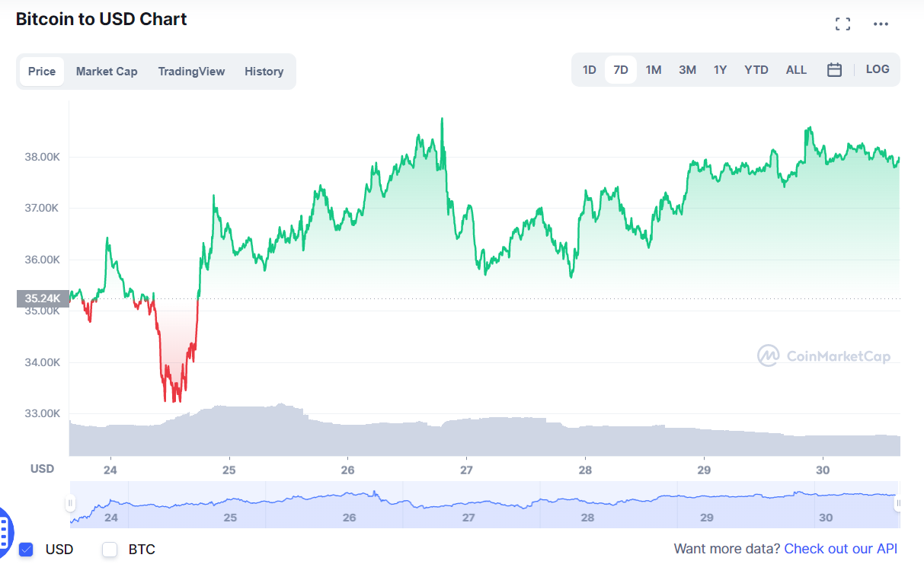The width and height of the screenshot is (924, 577).
Task: Click the 35.24K price label
Action: coord(42,298)
